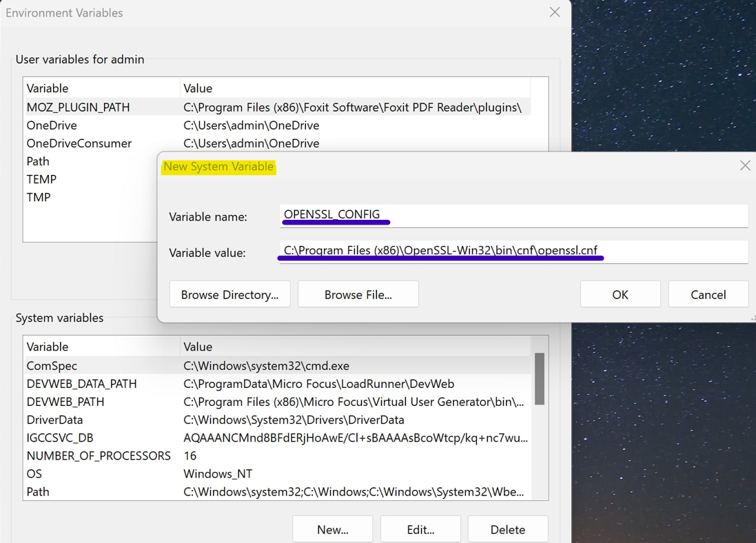Viewport: 756px width, 543px height.
Task: Click the OK button to save the variable
Action: (x=620, y=294)
